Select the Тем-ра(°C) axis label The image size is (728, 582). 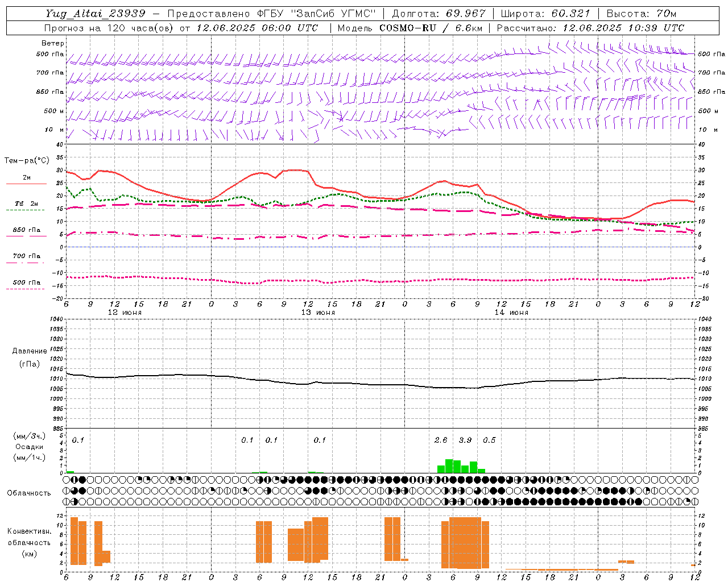(x=27, y=161)
